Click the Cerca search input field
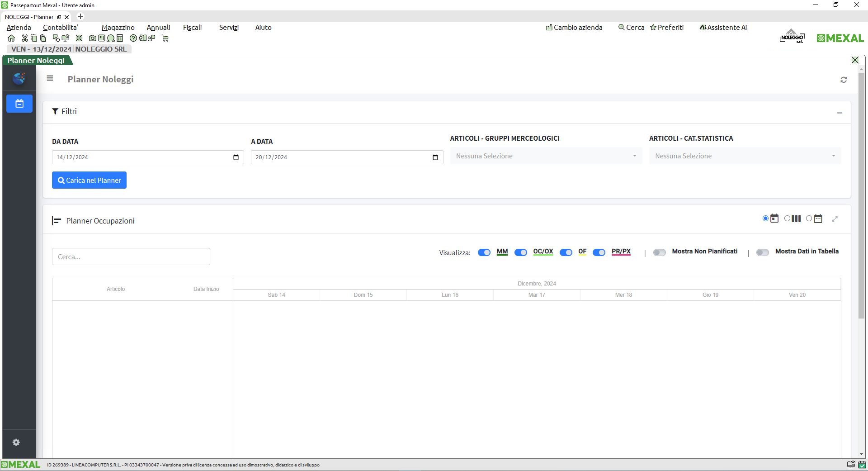Image resolution: width=868 pixels, height=471 pixels. (131, 257)
